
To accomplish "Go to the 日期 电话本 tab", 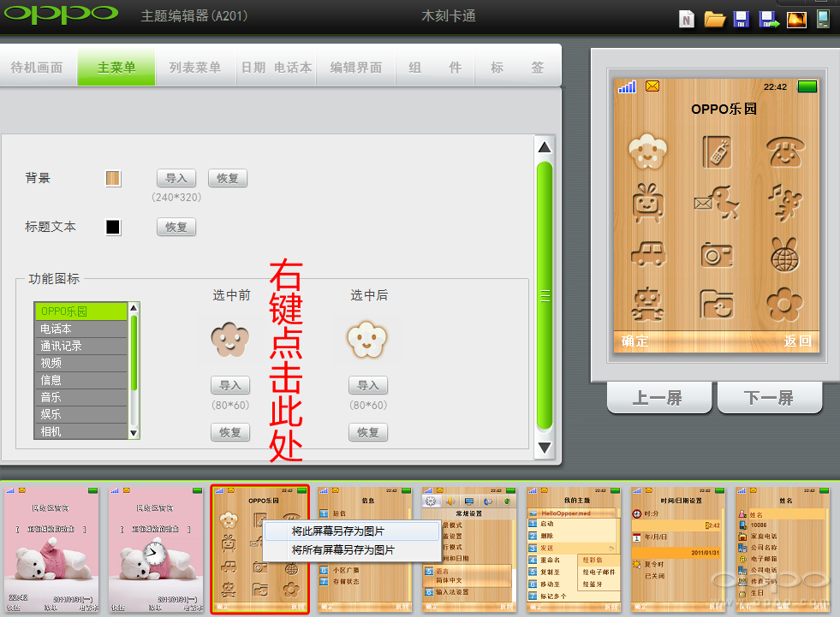I will [277, 68].
